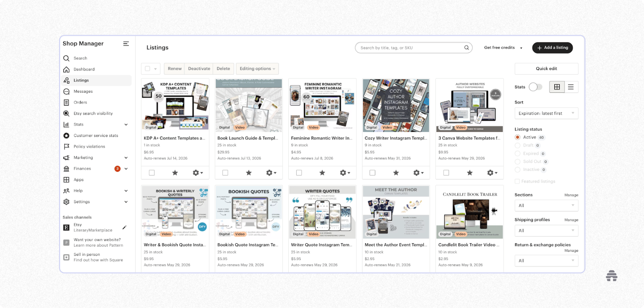Click the Finances bank icon
644x308 pixels.
(66, 169)
